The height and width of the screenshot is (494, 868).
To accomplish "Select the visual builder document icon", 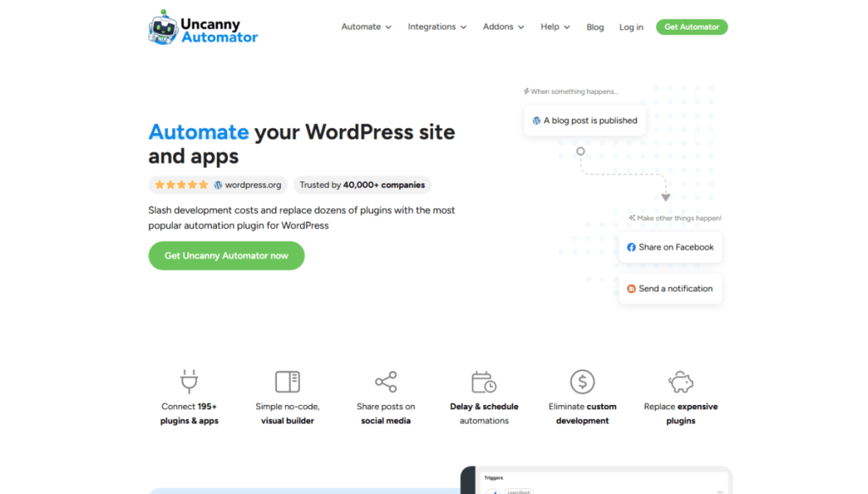I will (x=287, y=381).
